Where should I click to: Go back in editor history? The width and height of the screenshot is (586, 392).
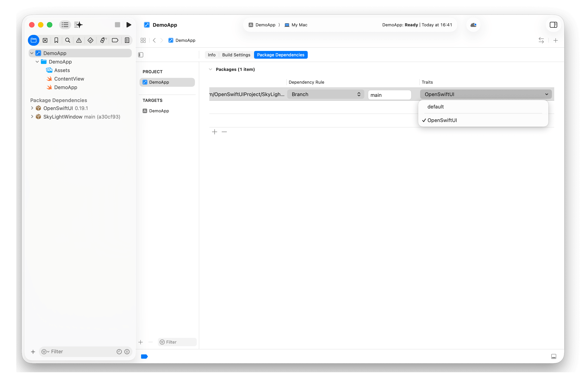click(x=154, y=40)
